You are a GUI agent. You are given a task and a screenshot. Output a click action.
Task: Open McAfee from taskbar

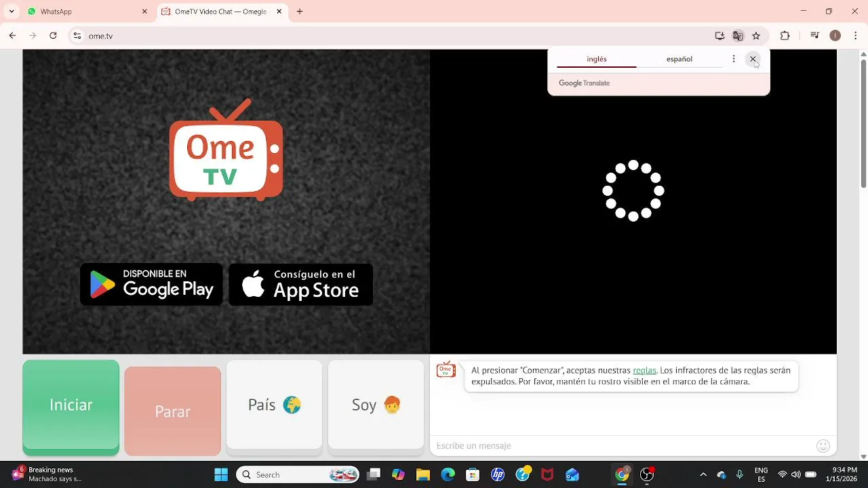pyautogui.click(x=547, y=474)
